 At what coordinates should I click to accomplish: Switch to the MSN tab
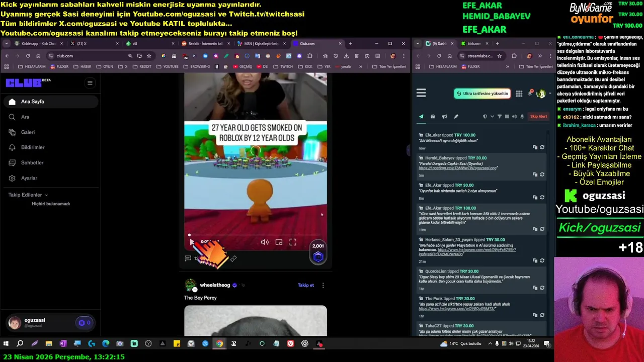(261, 44)
